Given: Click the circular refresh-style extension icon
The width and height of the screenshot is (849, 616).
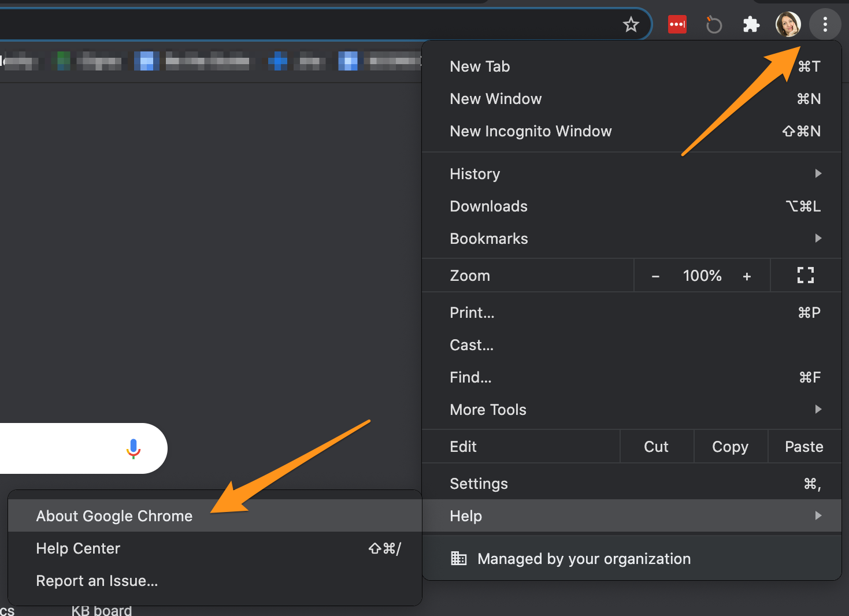Looking at the screenshot, I should click(714, 25).
